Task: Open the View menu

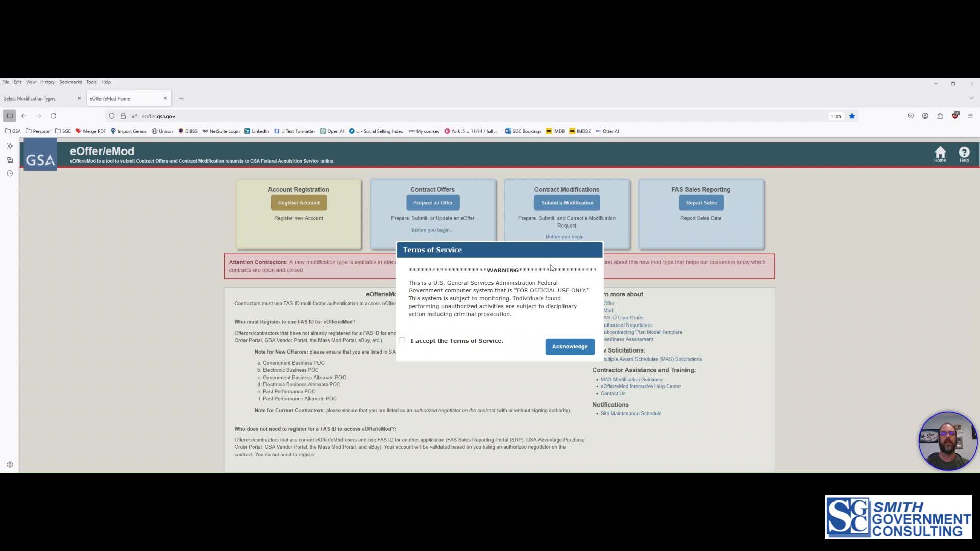Action: 31,82
